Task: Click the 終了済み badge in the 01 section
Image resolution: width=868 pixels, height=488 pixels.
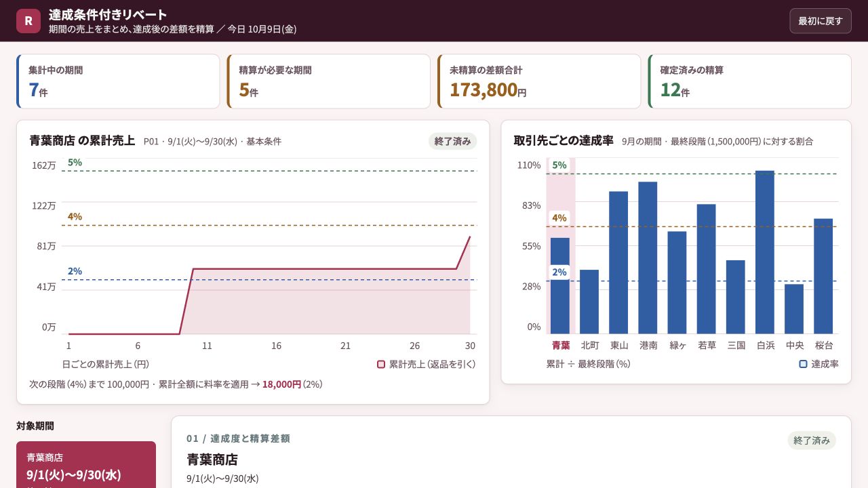Action: tap(812, 441)
